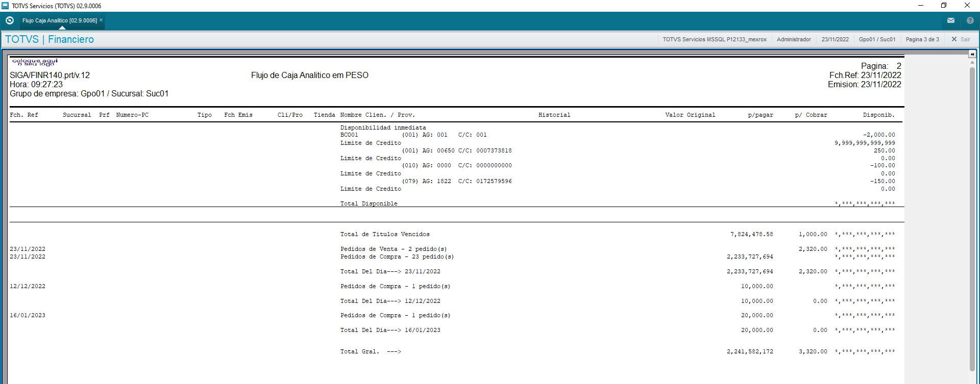Screen dimensions: 980x384
Task: Click the 'Disponibilidad inmediata' line
Action: click(x=383, y=127)
